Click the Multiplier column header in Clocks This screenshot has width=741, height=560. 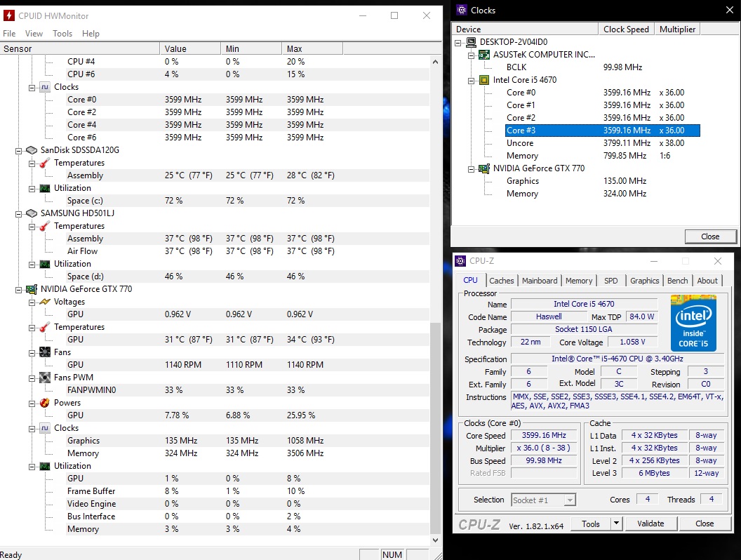point(677,29)
